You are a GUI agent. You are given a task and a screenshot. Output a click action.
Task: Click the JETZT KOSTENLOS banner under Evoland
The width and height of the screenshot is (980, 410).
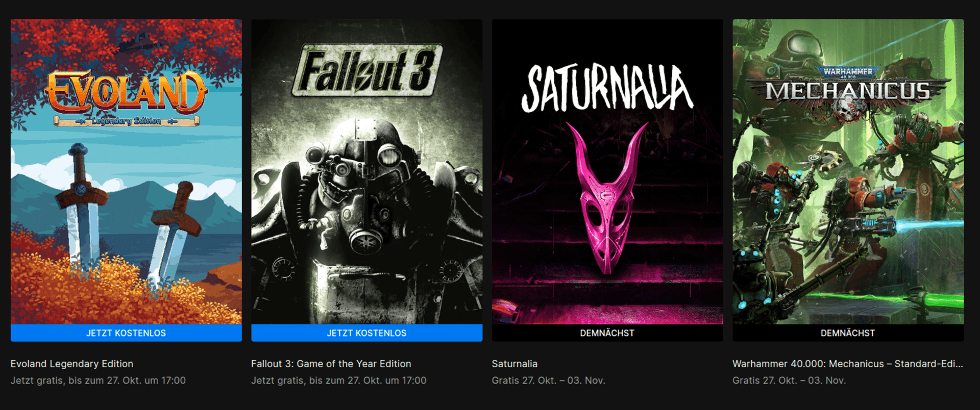[126, 333]
